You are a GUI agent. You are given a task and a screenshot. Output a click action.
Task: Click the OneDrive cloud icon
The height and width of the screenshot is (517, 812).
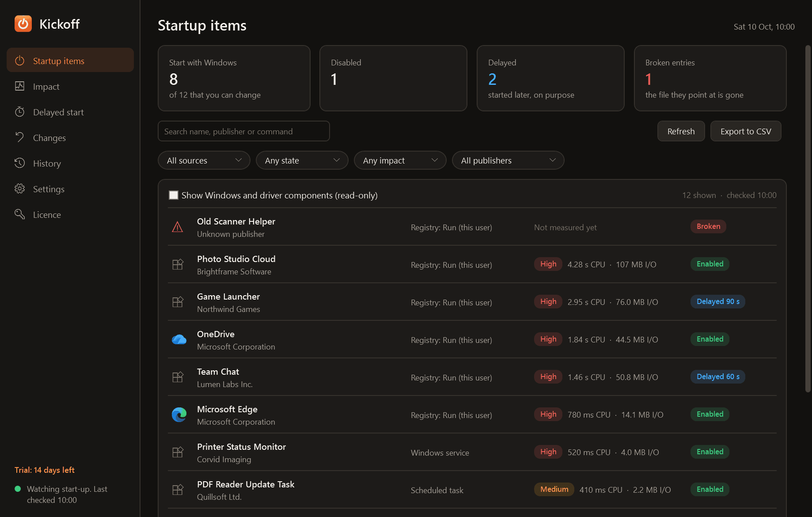click(179, 339)
